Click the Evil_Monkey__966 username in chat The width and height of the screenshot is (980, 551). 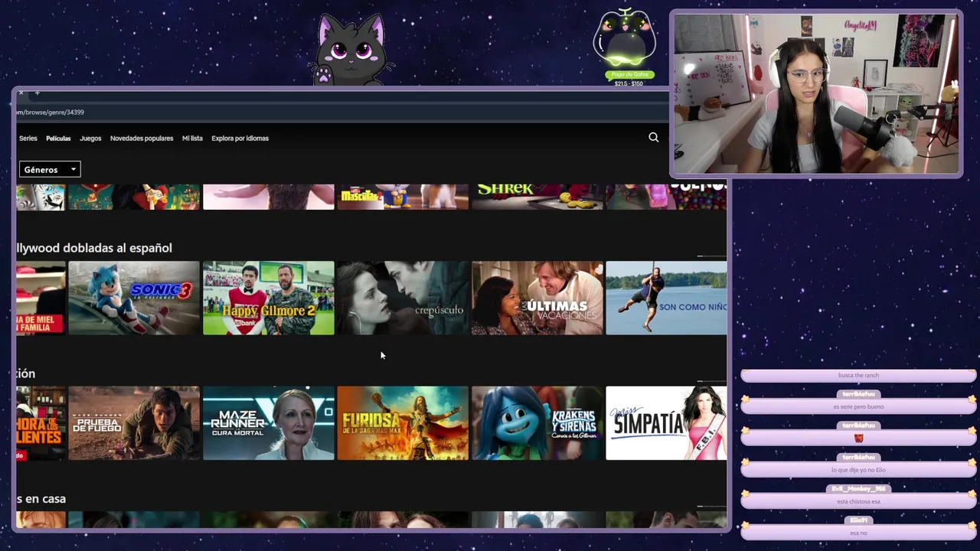click(858, 488)
